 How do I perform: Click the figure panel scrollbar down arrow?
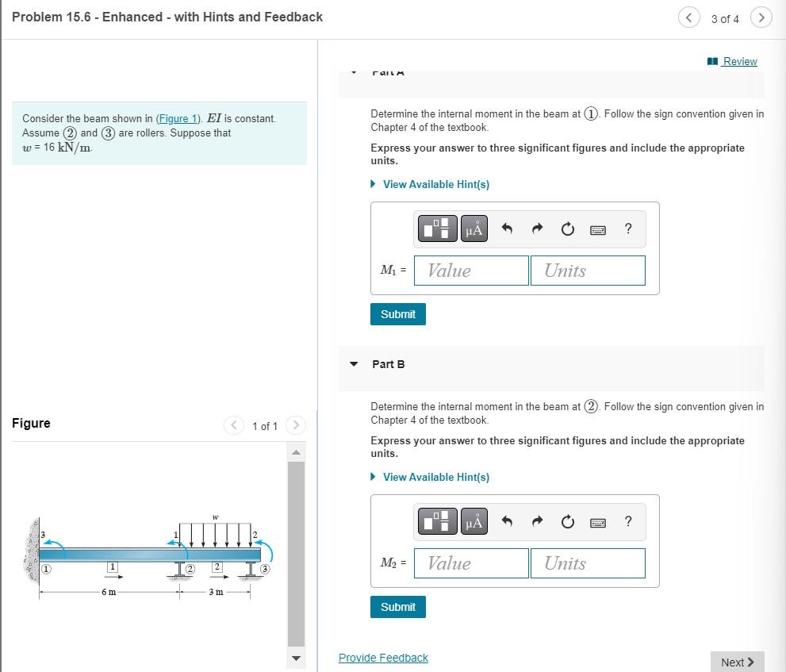coord(295,658)
